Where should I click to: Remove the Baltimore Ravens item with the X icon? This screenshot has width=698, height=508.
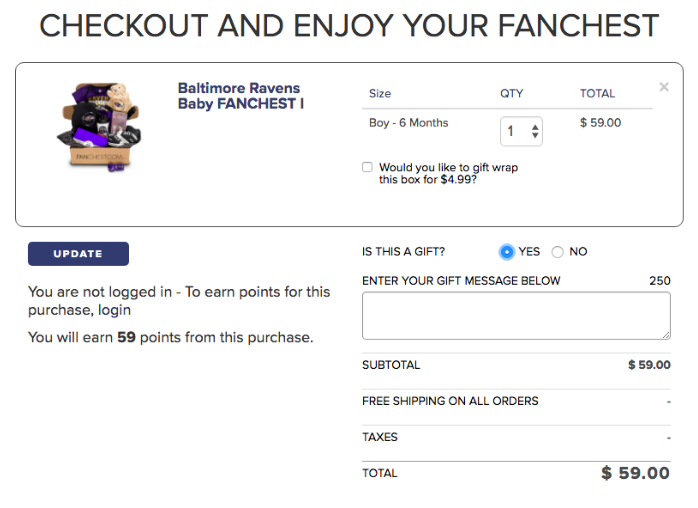pos(664,87)
